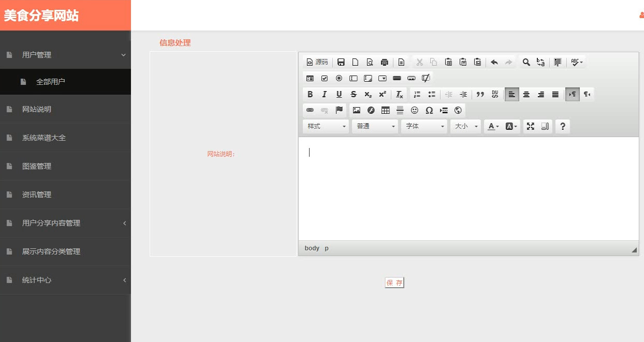Align text to the right
The width and height of the screenshot is (644, 342).
point(541,94)
